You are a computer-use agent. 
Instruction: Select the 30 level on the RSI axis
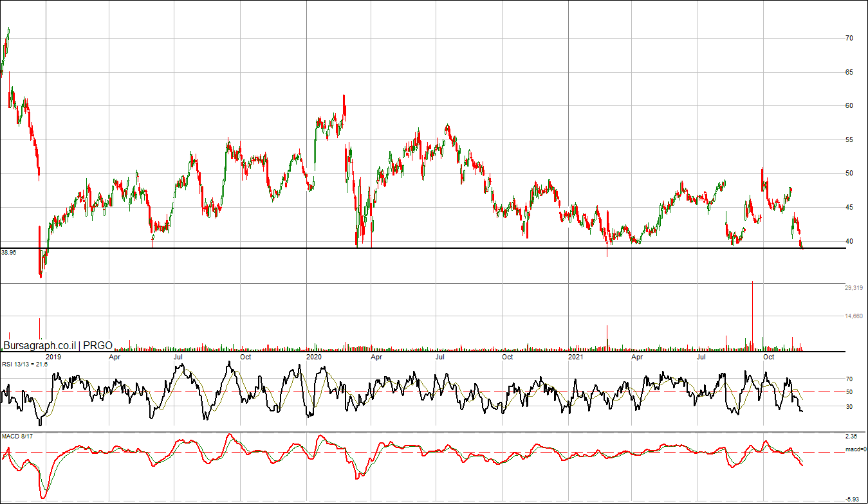[849, 406]
